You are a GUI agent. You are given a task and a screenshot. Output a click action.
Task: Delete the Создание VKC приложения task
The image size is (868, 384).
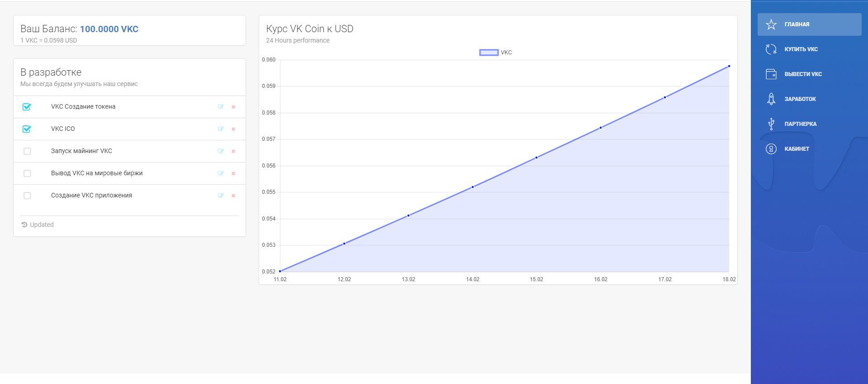click(x=233, y=196)
